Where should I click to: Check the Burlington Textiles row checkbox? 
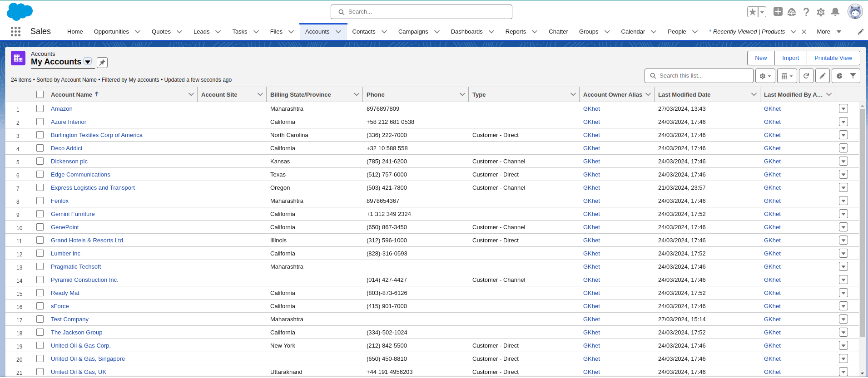(x=40, y=135)
